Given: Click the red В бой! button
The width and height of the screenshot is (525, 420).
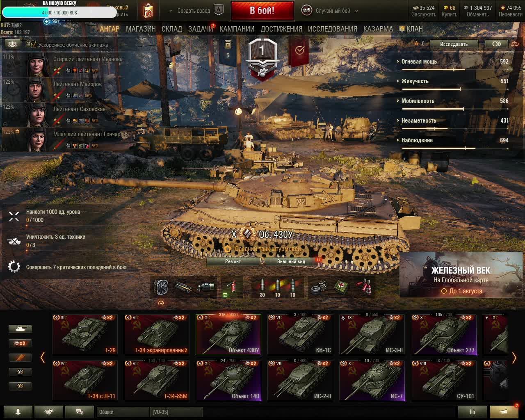Looking at the screenshot, I should (x=262, y=11).
